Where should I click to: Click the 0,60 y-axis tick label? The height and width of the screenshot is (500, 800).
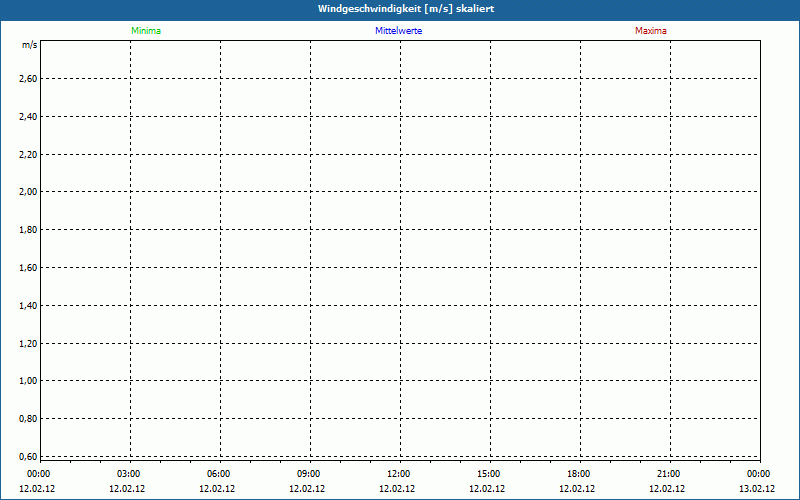28,456
